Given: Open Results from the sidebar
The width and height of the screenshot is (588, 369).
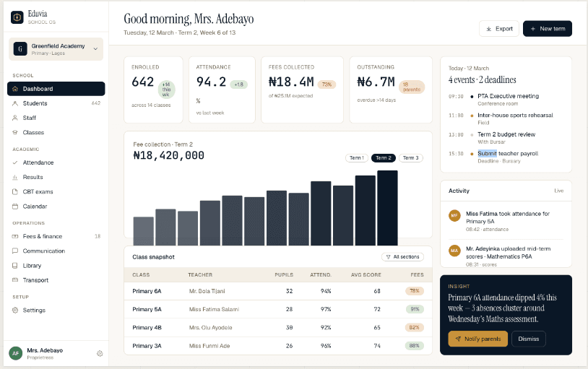Looking at the screenshot, I should tap(56, 177).
